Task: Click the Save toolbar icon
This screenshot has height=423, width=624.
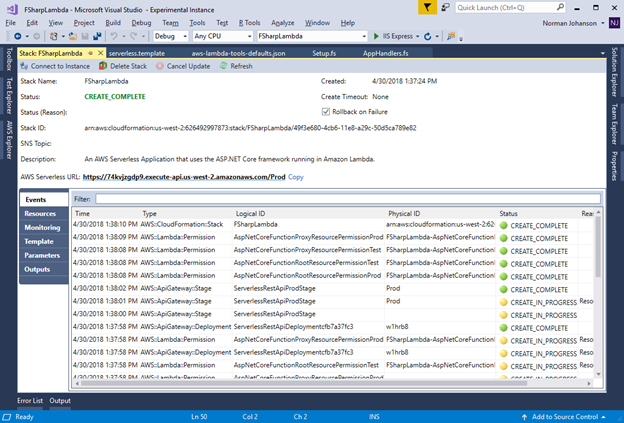Action: [85, 36]
